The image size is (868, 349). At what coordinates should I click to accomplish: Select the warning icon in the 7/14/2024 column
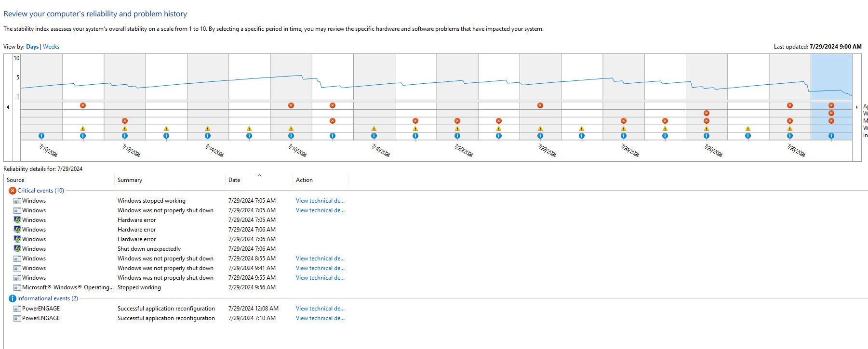(x=208, y=129)
